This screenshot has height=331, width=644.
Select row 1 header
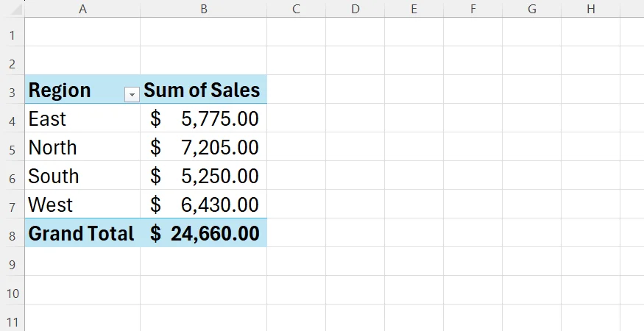(13, 32)
